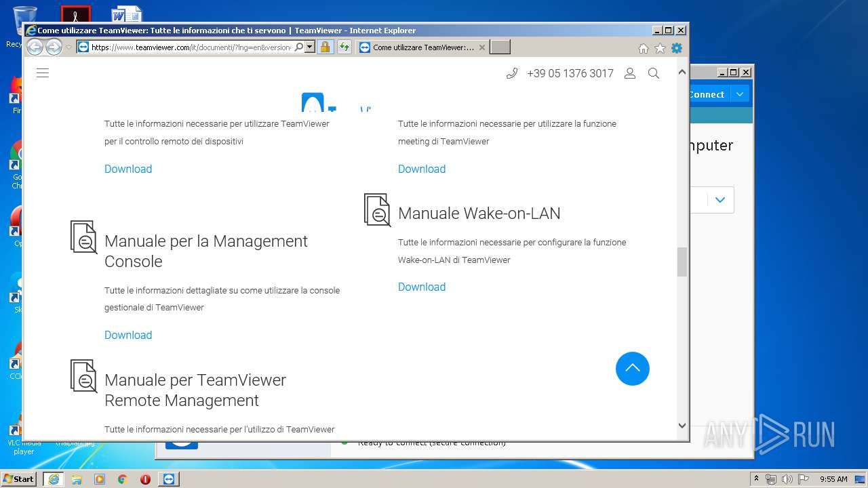The image size is (868, 488).
Task: Open the Word document desktop icon
Action: click(x=127, y=15)
